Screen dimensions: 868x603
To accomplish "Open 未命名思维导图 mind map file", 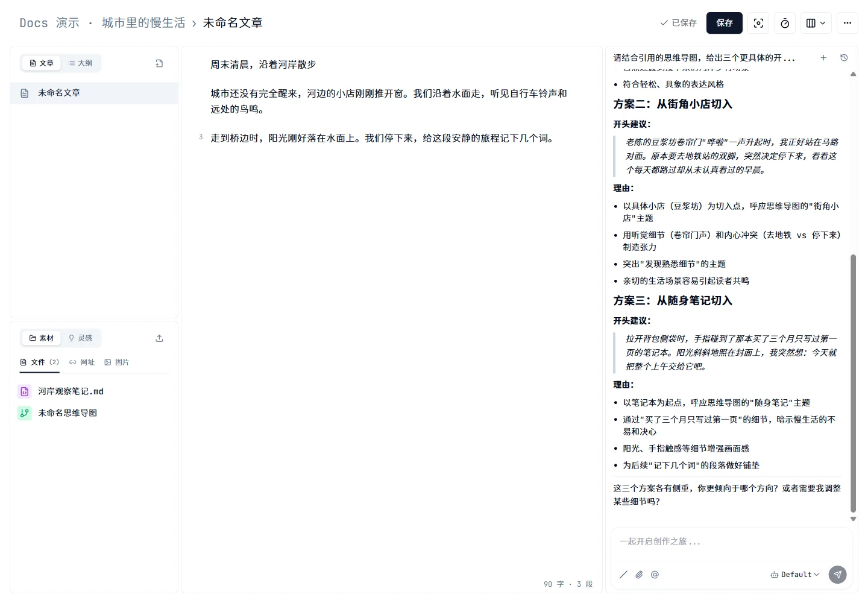I will point(68,413).
